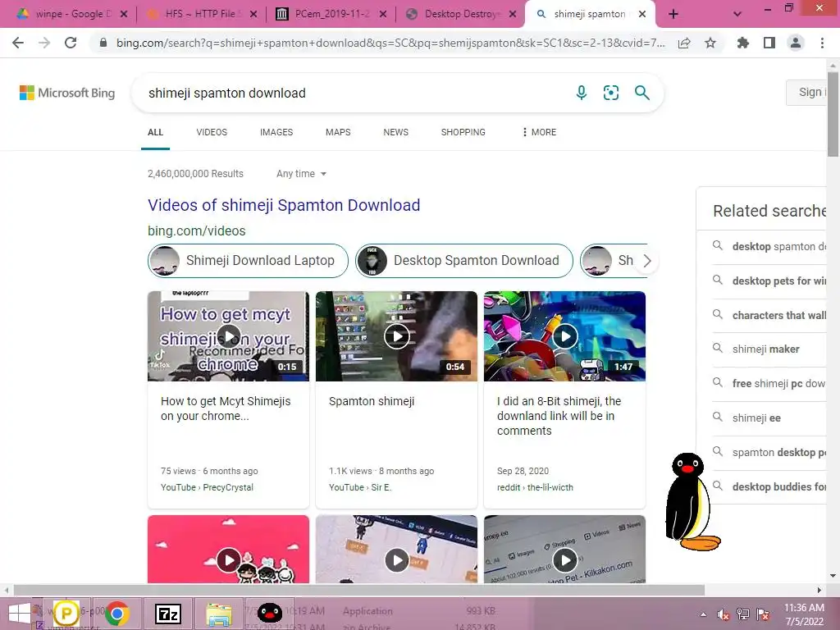Click the Microsoft Bing logo
The image size is (840, 630).
[67, 93]
